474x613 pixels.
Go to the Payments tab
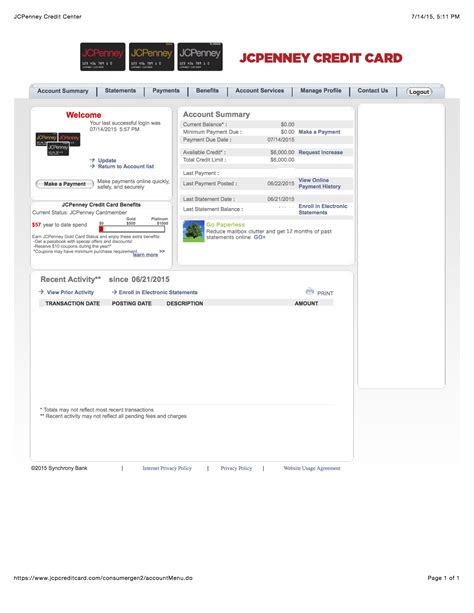click(x=166, y=90)
